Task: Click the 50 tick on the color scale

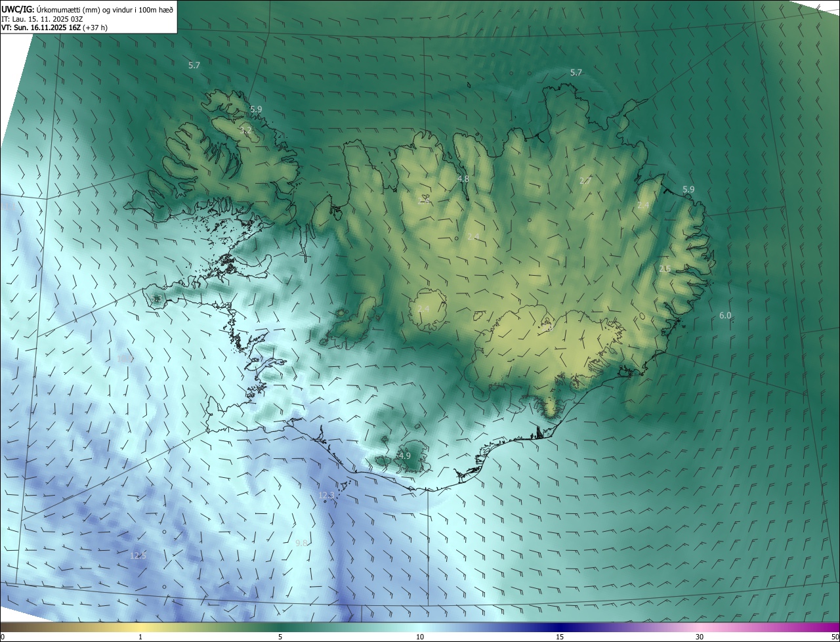Action: click(x=834, y=637)
